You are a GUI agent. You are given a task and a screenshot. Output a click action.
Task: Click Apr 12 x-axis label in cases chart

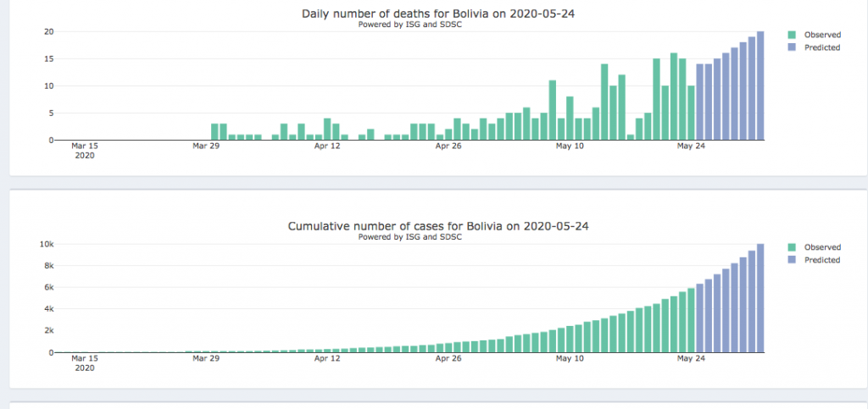328,358
